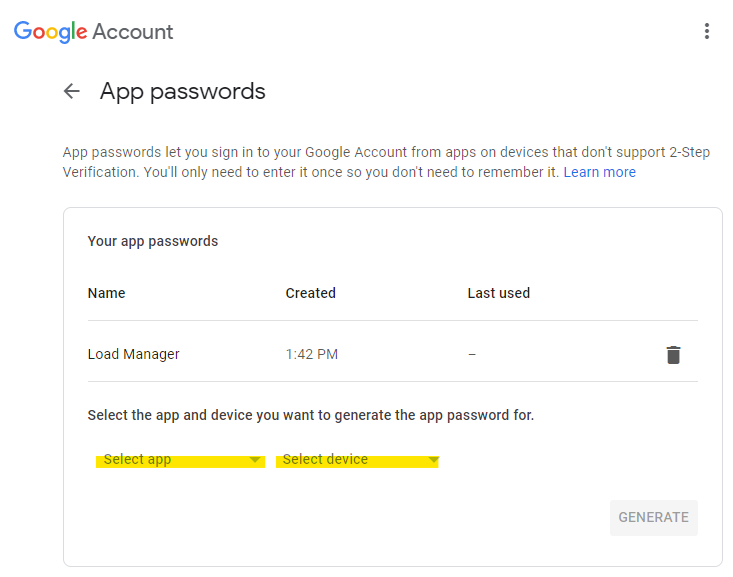Image resolution: width=733 pixels, height=577 pixels.
Task: Click the Your app passwords heading
Action: (153, 241)
